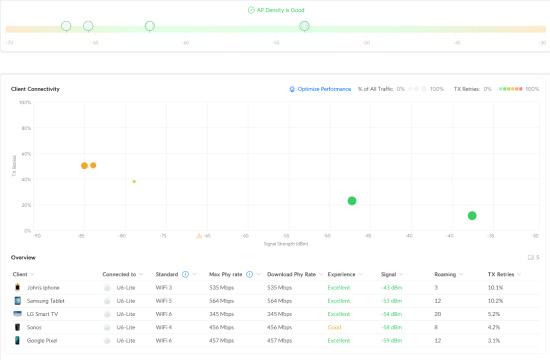Open the Connected to column dropdown
Image resolution: width=550 pixels, height=360 pixels.
141,274
